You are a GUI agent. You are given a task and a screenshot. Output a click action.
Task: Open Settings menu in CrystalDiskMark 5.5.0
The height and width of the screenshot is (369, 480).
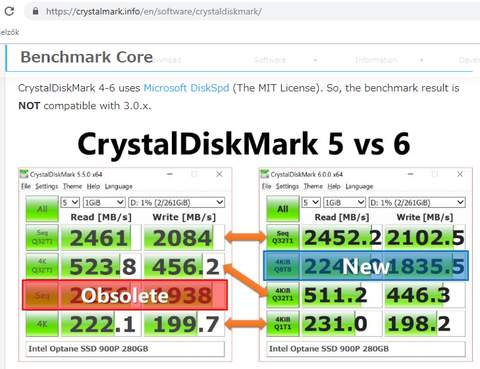(47, 186)
